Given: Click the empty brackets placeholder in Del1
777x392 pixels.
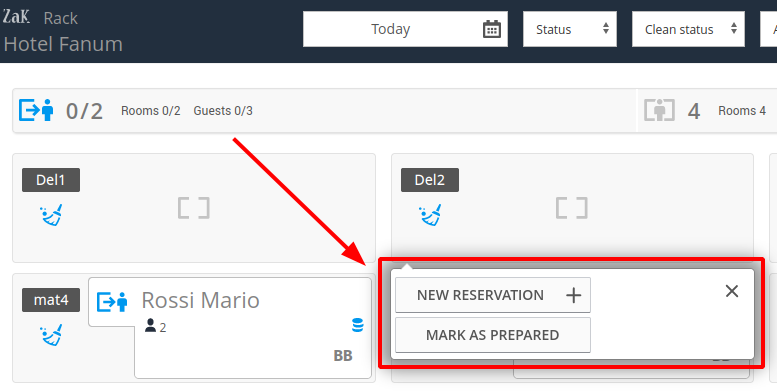Looking at the screenshot, I should click(x=194, y=208).
